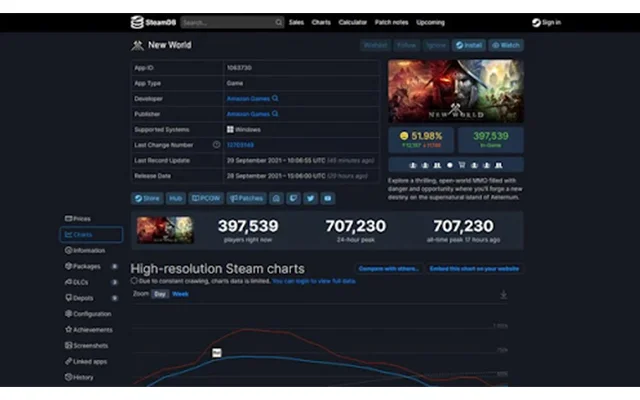Click the Hub button
640x400 pixels.
pos(176,198)
